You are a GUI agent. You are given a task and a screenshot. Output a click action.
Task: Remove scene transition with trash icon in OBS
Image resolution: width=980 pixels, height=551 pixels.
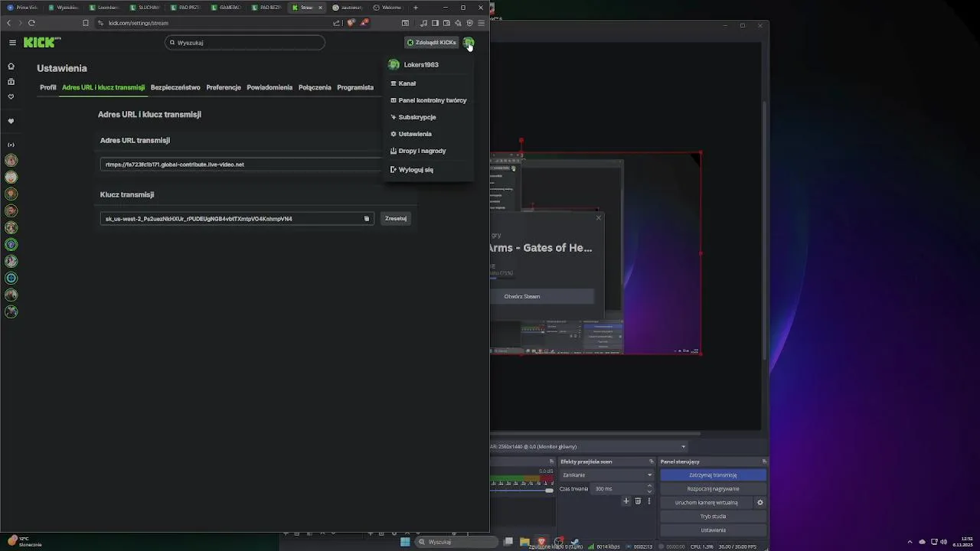[x=638, y=501]
